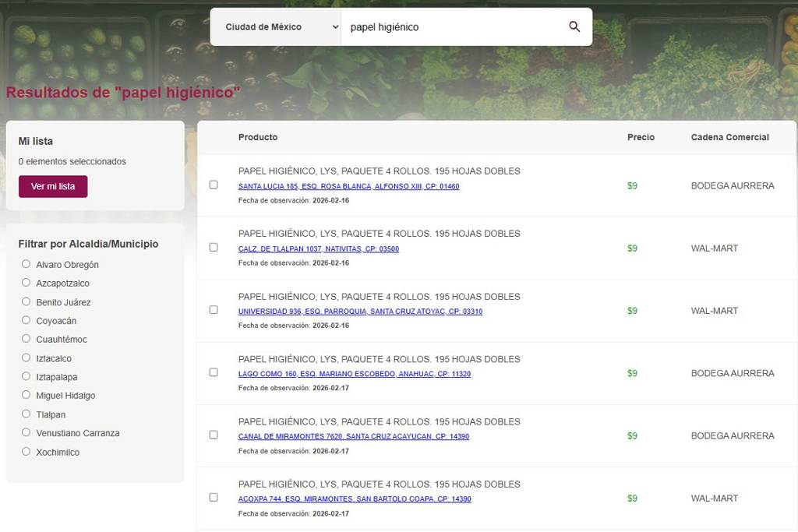
Task: Tick checkbox for Calz. de Tlalpan product
Action: 214,248
